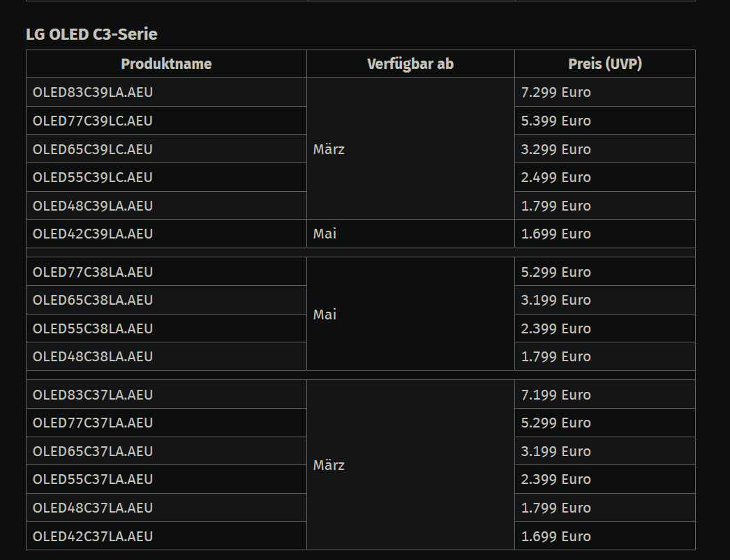
Task: Click the Preis (UVP) column header
Action: pos(604,64)
